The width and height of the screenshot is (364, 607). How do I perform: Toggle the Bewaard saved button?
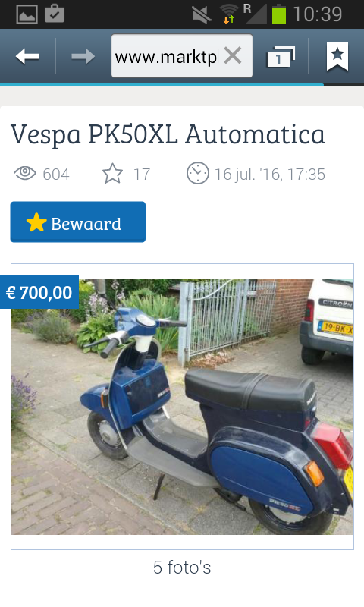click(x=78, y=222)
